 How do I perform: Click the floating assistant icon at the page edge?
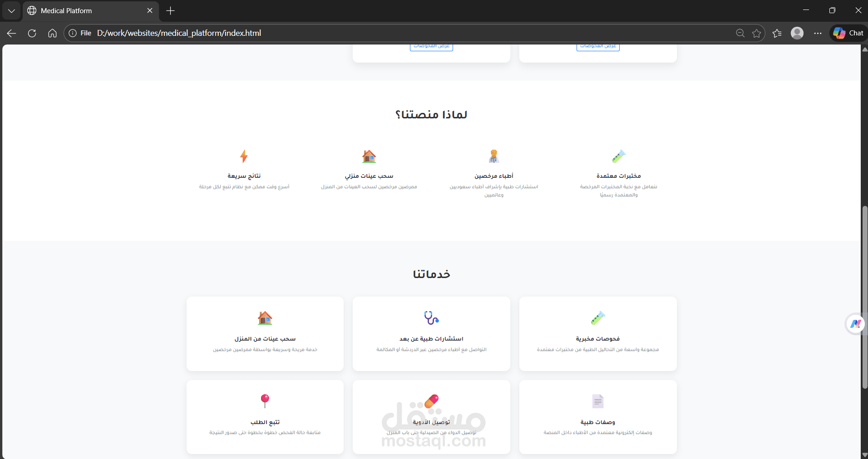click(855, 324)
